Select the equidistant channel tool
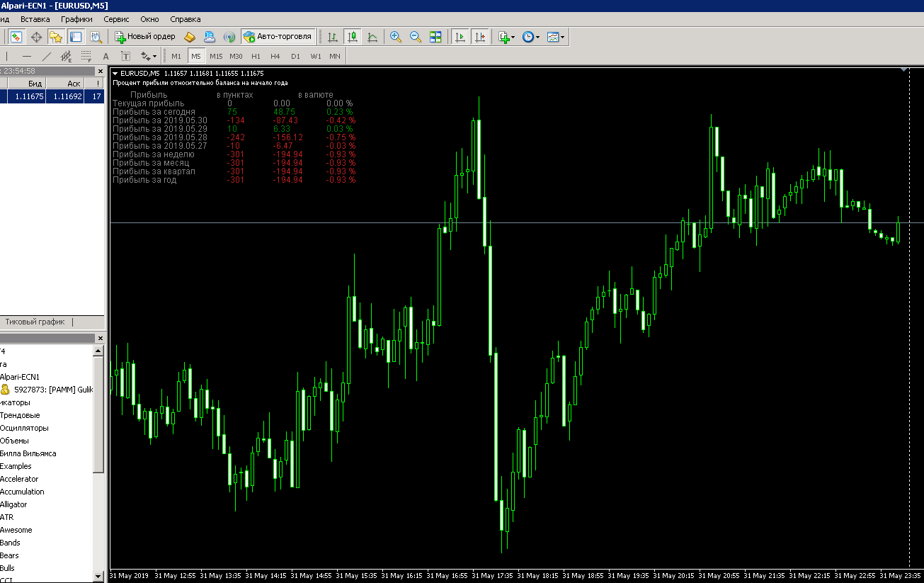 point(67,56)
